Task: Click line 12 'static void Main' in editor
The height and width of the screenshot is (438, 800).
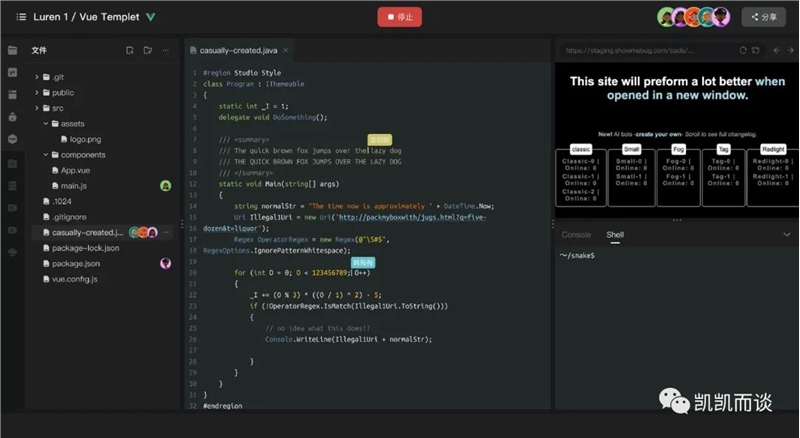Action: click(279, 184)
